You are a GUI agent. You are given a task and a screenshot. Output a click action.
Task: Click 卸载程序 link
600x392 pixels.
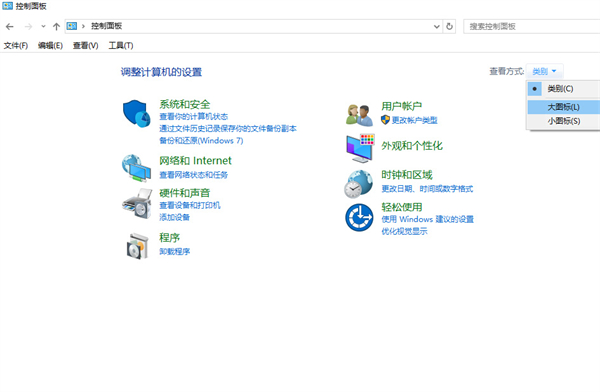click(174, 252)
